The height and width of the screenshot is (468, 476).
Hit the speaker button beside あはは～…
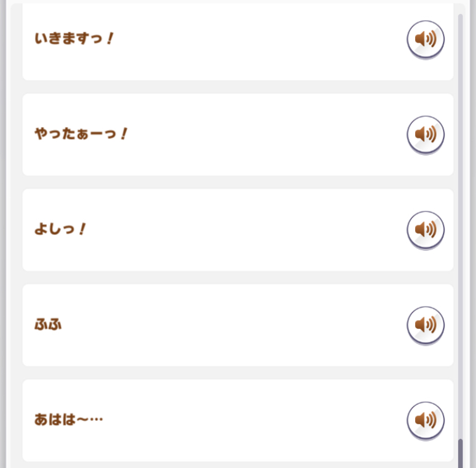[x=425, y=420]
